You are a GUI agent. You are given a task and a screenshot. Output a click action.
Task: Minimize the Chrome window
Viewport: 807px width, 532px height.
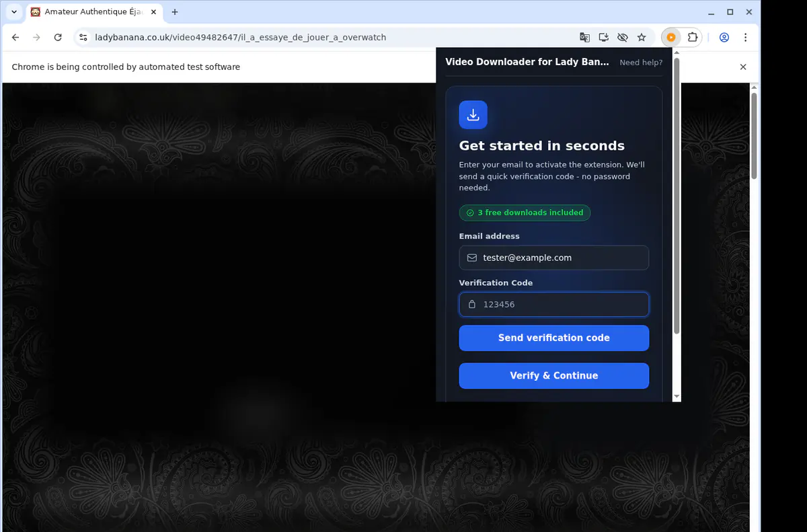(x=712, y=12)
